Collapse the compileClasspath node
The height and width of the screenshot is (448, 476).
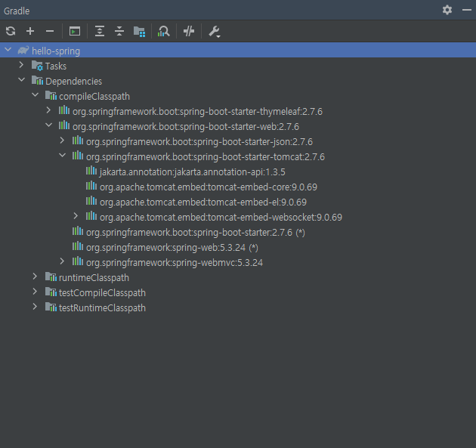pos(36,95)
